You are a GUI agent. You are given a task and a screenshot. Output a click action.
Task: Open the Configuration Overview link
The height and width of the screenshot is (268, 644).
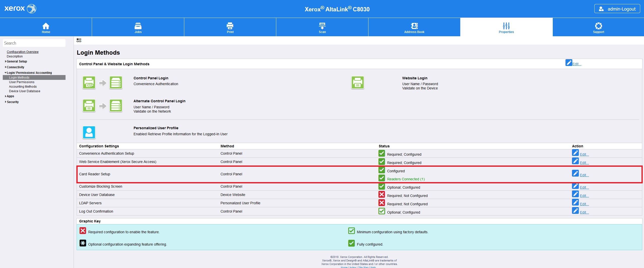coord(23,52)
